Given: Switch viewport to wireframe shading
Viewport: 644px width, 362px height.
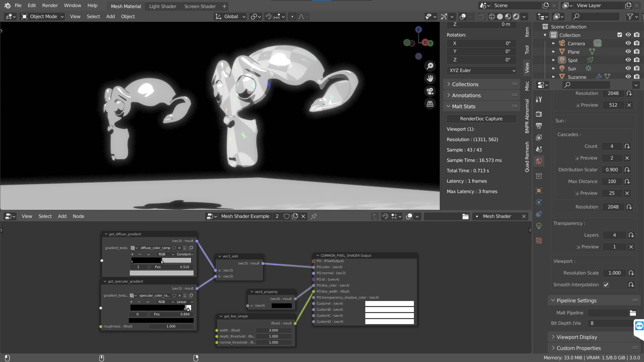Looking at the screenshot, I should coord(491,16).
